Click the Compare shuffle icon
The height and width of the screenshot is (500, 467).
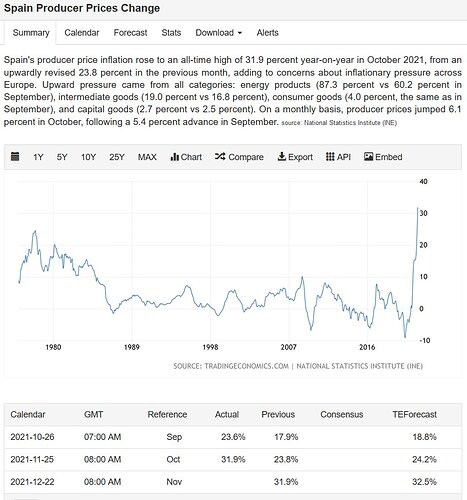pos(220,156)
